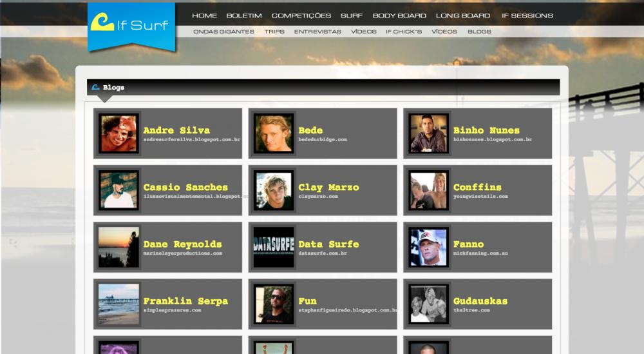Click binhonunes.blogspot.com.br URL text

(x=493, y=140)
